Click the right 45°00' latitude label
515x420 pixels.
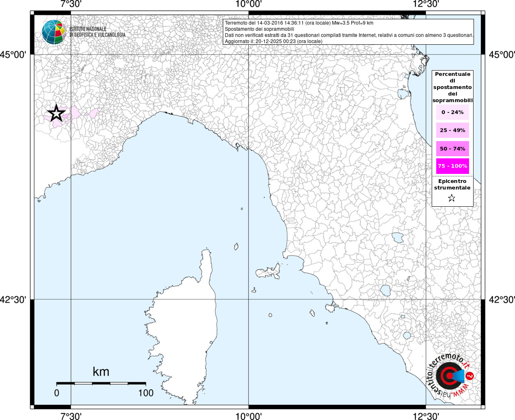[x=501, y=55]
